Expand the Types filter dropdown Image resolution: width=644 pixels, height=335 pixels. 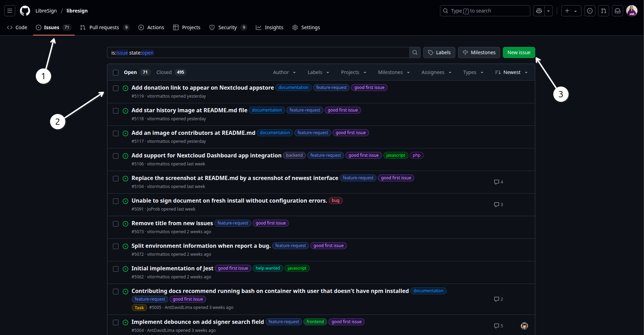point(473,72)
